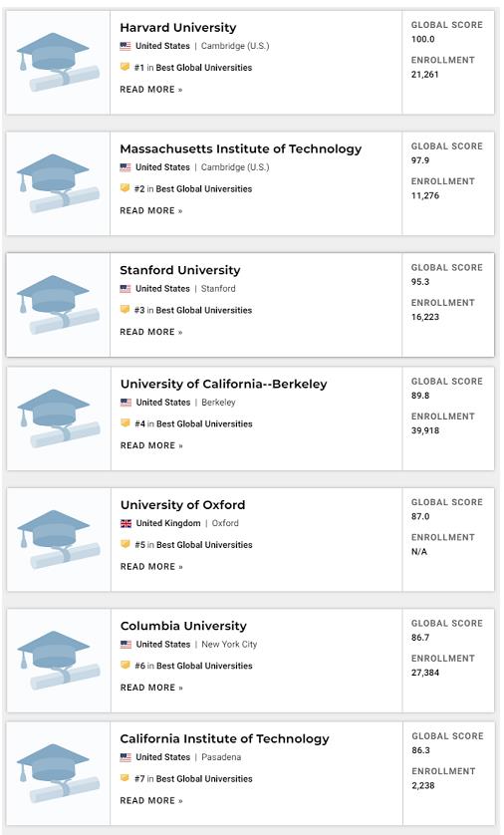Open California Institute of Technology title

coord(224,739)
